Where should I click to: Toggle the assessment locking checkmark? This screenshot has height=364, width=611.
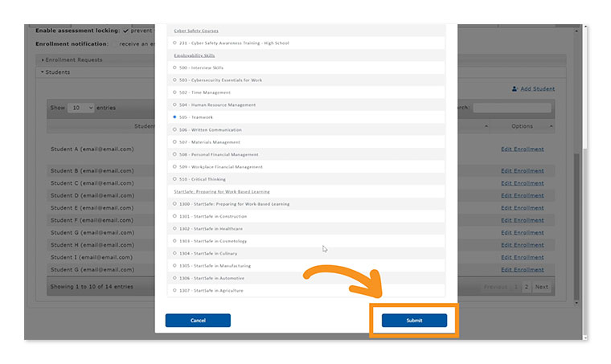point(125,31)
